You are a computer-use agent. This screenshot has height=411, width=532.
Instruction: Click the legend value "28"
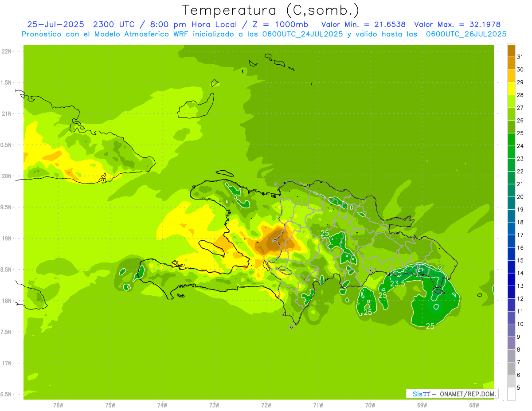coord(520,95)
